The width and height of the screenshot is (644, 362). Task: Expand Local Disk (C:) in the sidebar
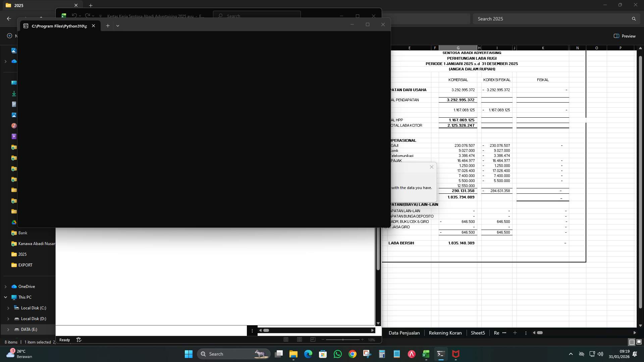8,308
